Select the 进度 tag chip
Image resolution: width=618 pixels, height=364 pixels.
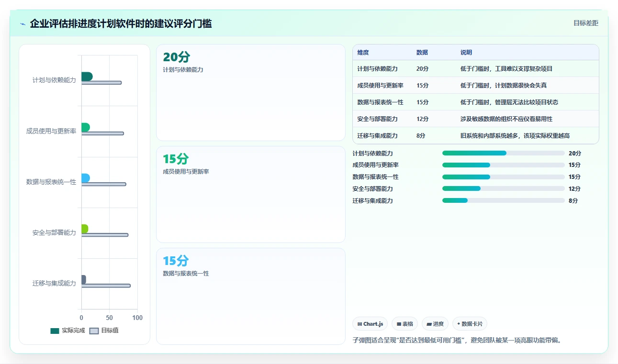pos(435,324)
